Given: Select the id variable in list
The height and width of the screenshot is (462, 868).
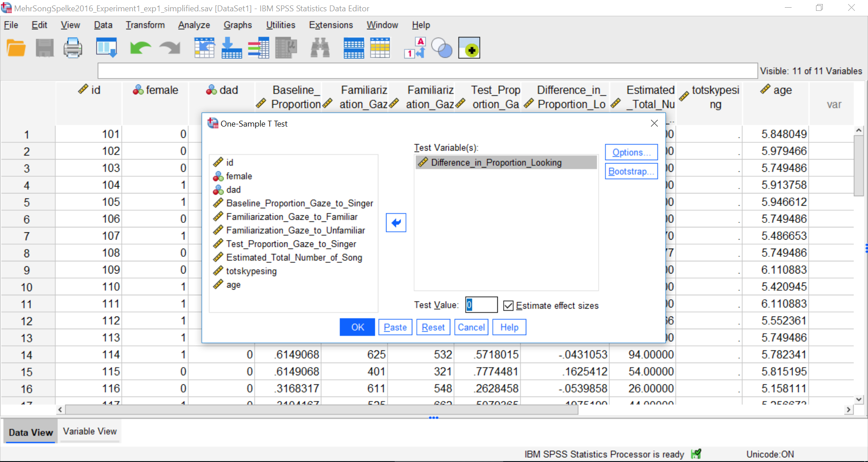Looking at the screenshot, I should [293, 162].
